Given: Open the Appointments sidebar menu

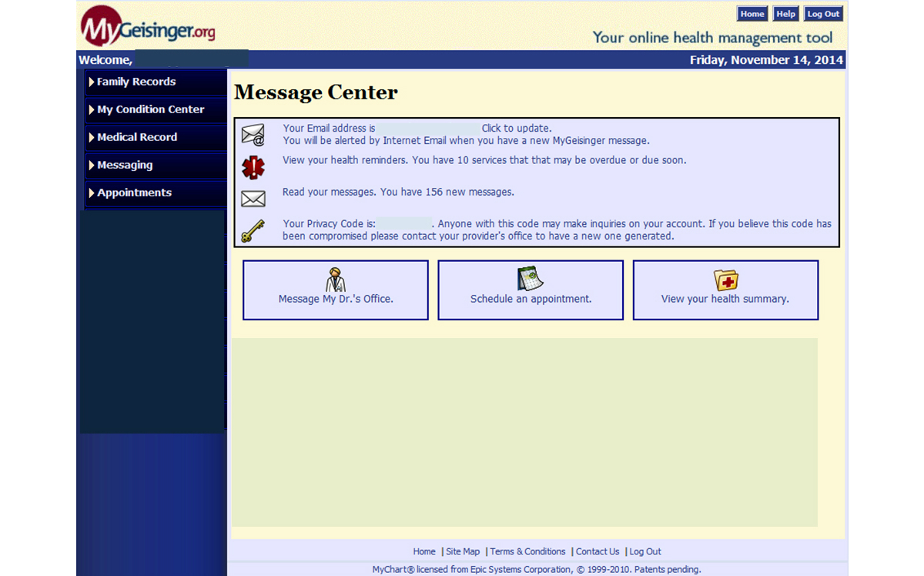Looking at the screenshot, I should (134, 193).
